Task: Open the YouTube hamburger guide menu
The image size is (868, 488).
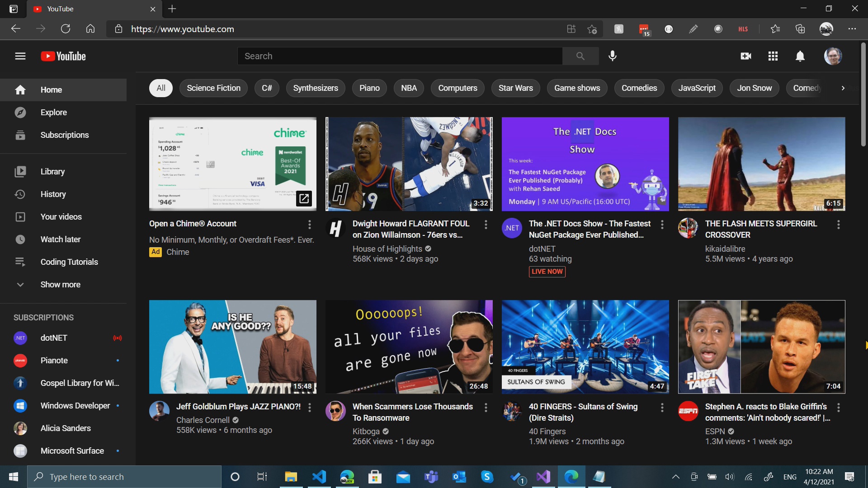Action: pyautogui.click(x=20, y=56)
